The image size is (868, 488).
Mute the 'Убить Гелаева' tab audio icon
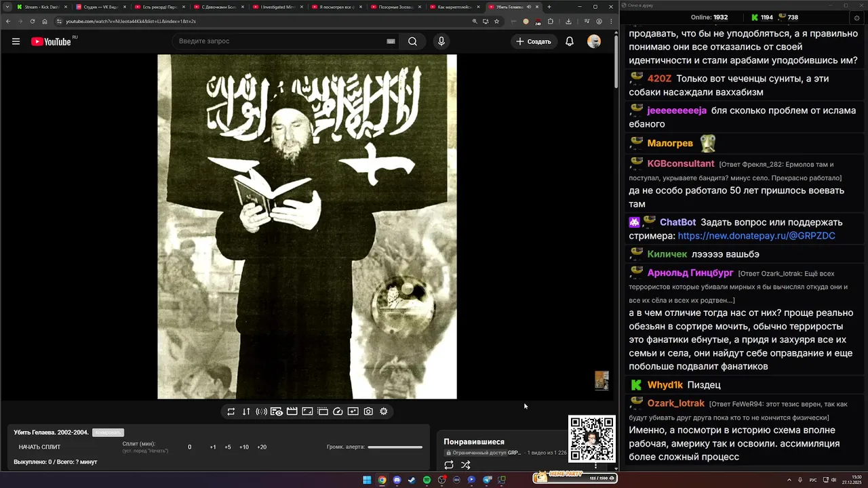point(529,7)
